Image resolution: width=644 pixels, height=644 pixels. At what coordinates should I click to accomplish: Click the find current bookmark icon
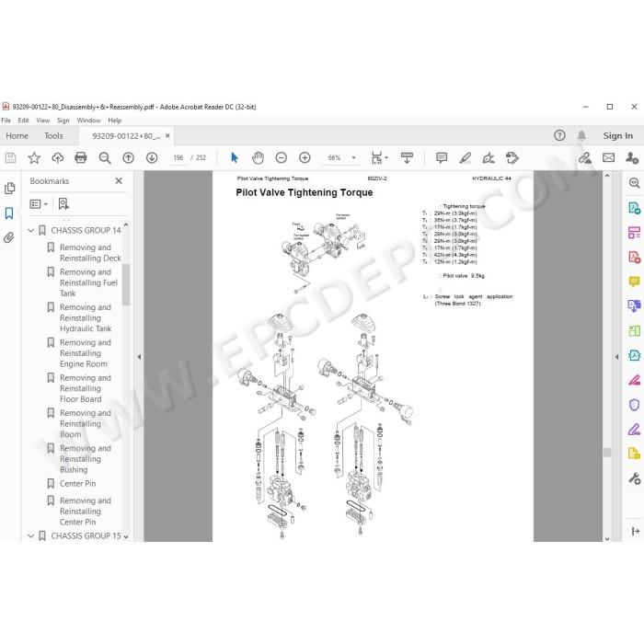pyautogui.click(x=63, y=204)
